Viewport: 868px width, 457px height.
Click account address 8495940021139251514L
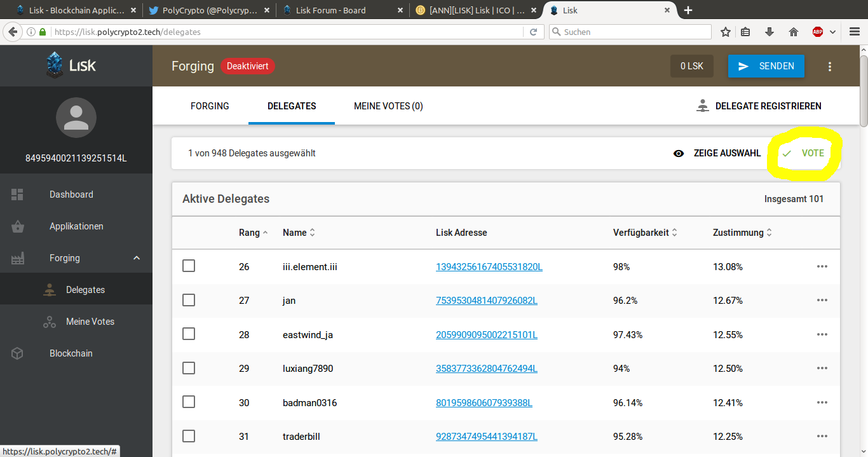[76, 158]
